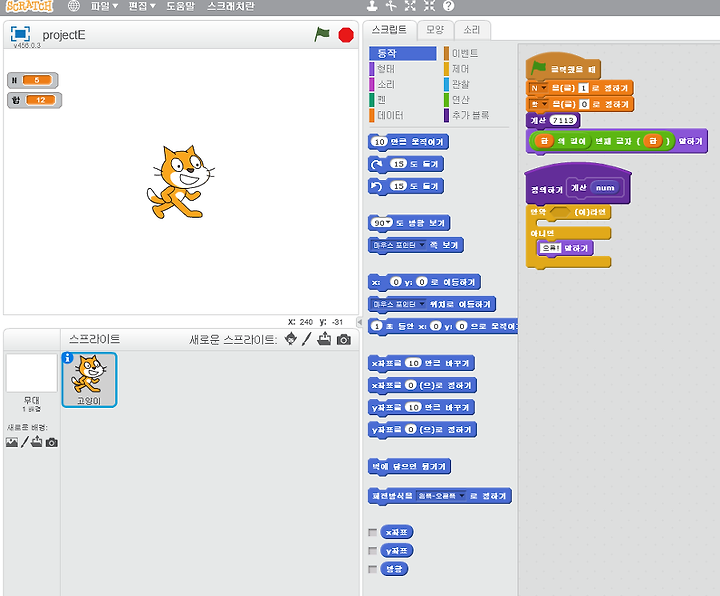Toggle the 방향 stage monitor checkbox
Screen dimensions: 720x596
pos(372,569)
